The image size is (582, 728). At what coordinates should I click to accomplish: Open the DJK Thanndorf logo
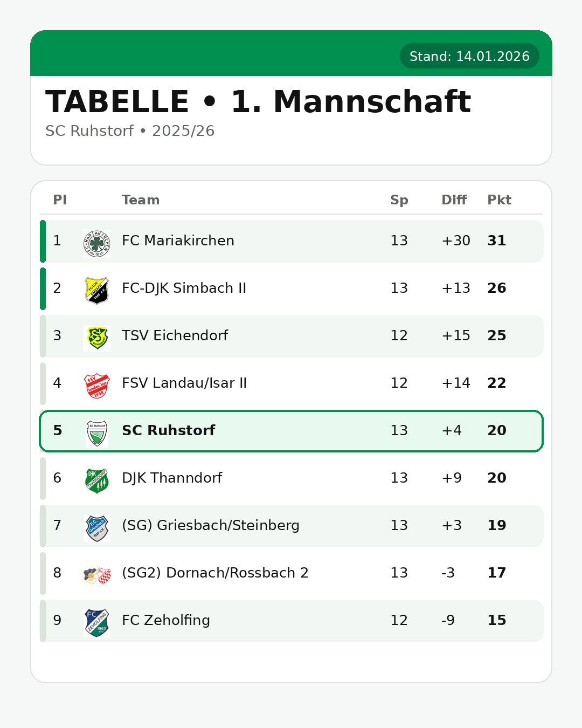[97, 480]
